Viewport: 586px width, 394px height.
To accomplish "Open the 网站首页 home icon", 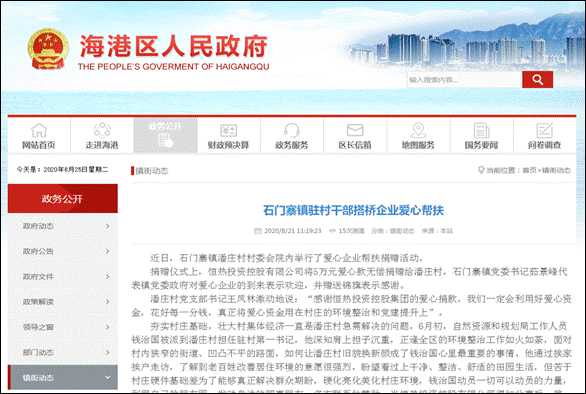I will (39, 130).
